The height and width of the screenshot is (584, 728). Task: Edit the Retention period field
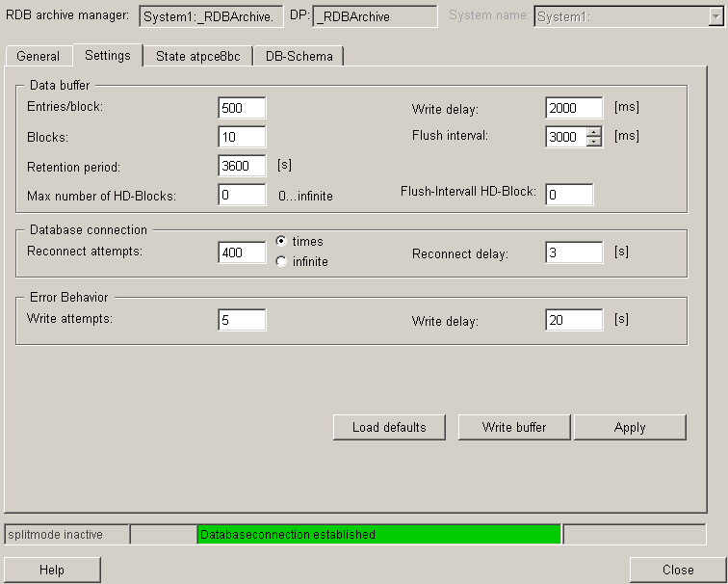[x=242, y=166]
